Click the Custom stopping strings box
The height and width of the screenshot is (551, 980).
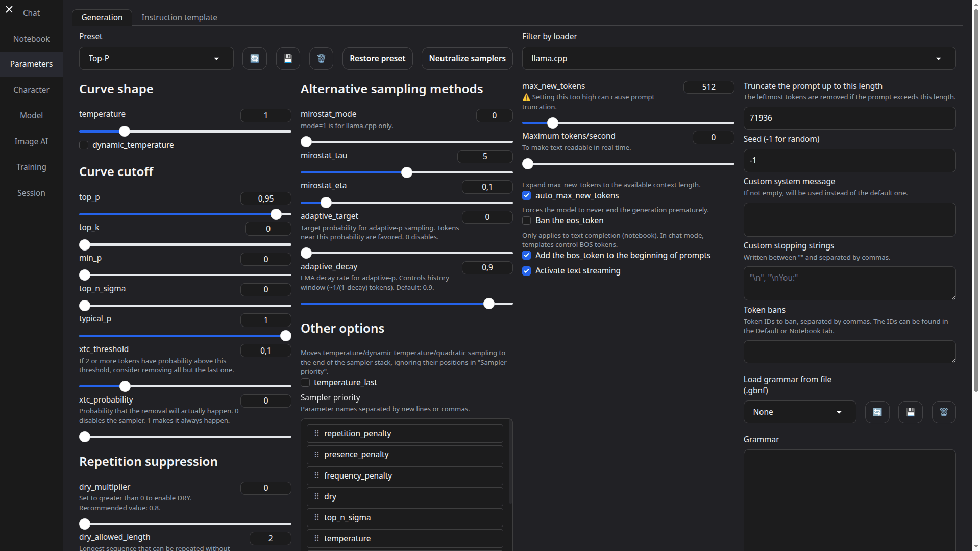[x=849, y=283]
